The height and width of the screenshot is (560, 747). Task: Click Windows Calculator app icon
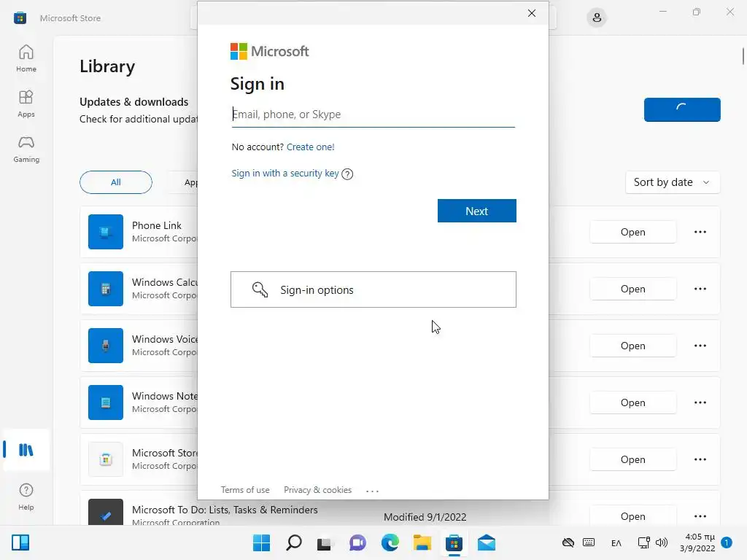tap(106, 289)
